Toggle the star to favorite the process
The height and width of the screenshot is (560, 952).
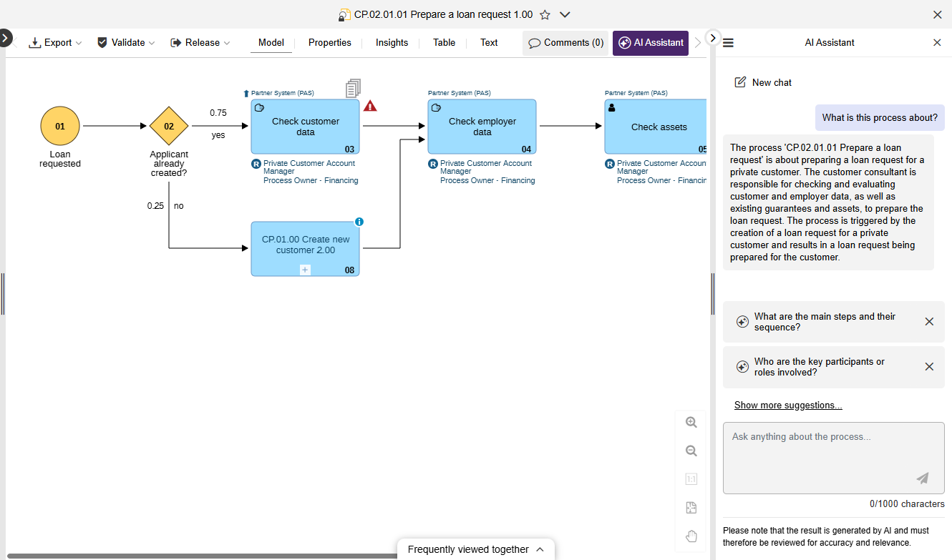(545, 14)
